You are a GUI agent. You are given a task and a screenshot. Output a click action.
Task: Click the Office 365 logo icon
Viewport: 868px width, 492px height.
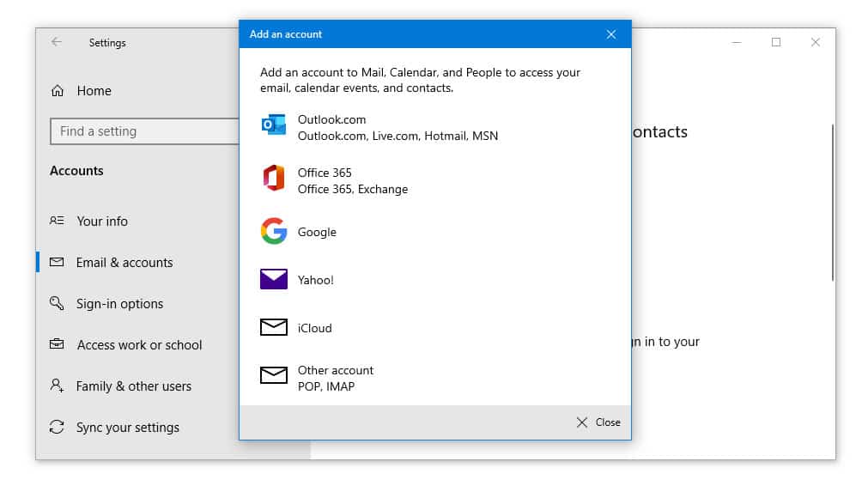pyautogui.click(x=274, y=179)
